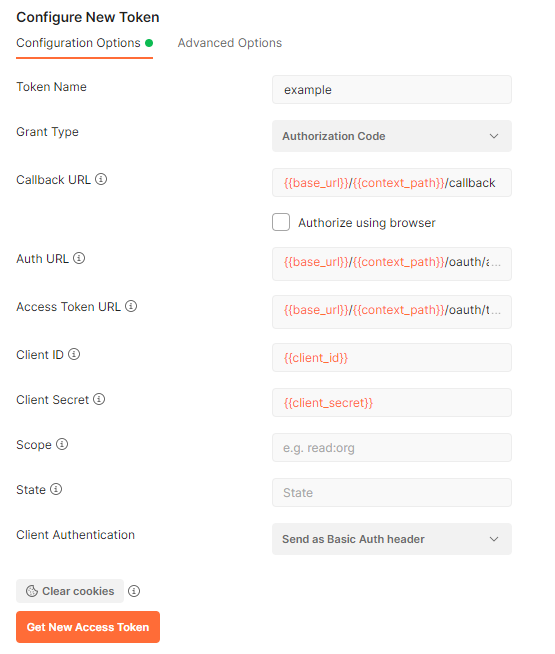Click info icon next to Client ID
Image resolution: width=555 pixels, height=654 pixels.
(x=74, y=354)
